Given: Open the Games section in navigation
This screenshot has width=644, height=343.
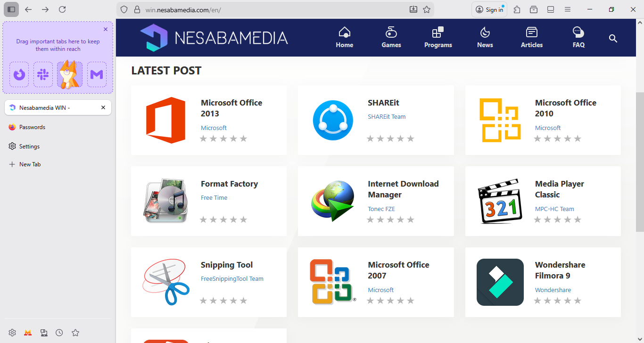Looking at the screenshot, I should tap(391, 38).
